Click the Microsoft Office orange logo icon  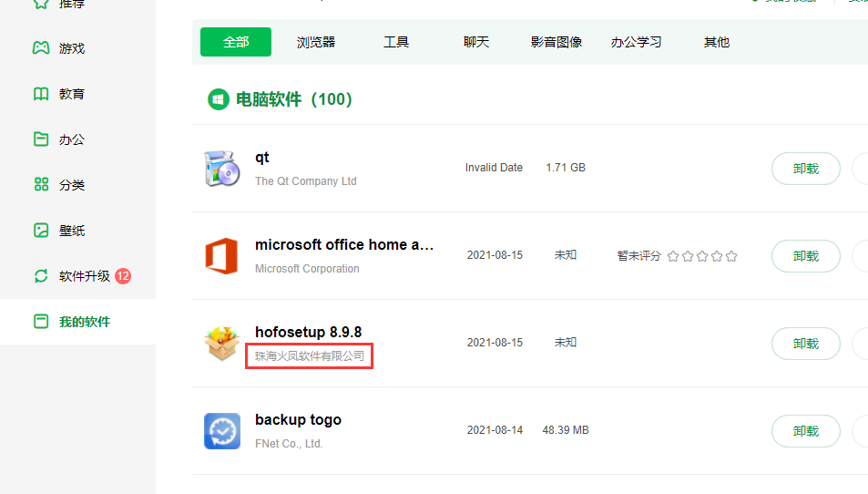[x=221, y=256]
